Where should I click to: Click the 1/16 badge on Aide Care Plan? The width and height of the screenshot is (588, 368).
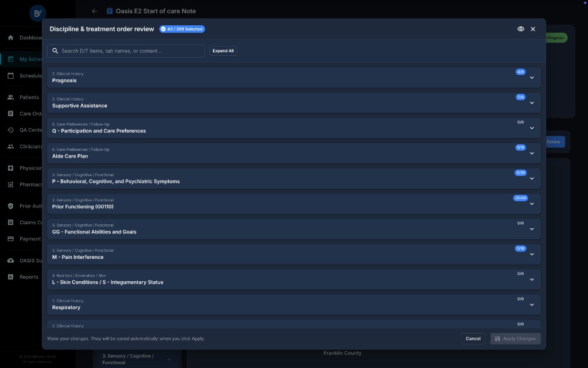pos(520,148)
